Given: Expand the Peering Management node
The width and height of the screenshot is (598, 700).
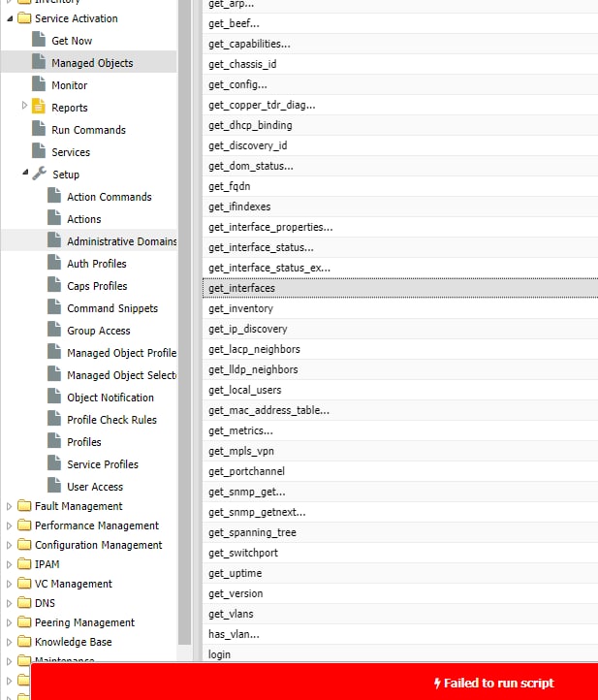Looking at the screenshot, I should (x=9, y=622).
